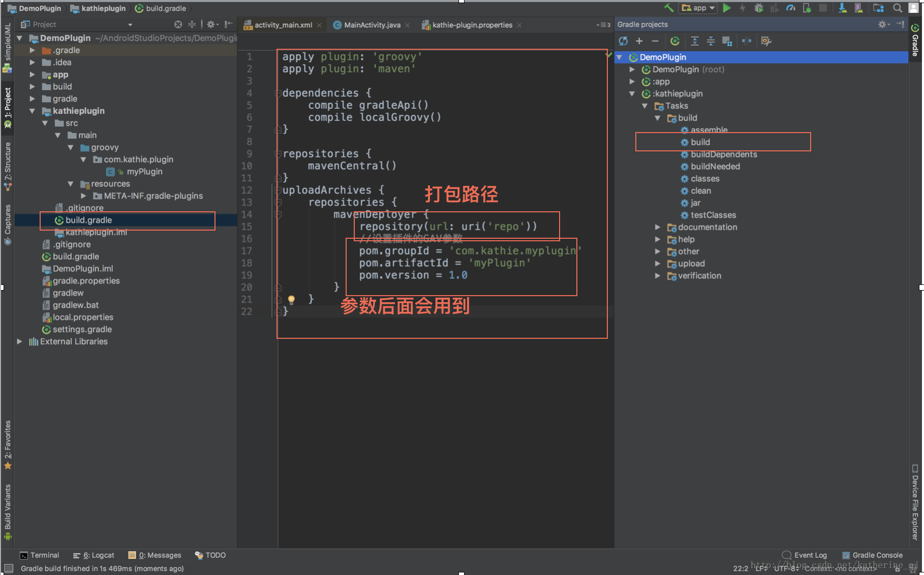The height and width of the screenshot is (575, 924).
Task: Open the Android Profiler gauge icon
Action: click(791, 8)
